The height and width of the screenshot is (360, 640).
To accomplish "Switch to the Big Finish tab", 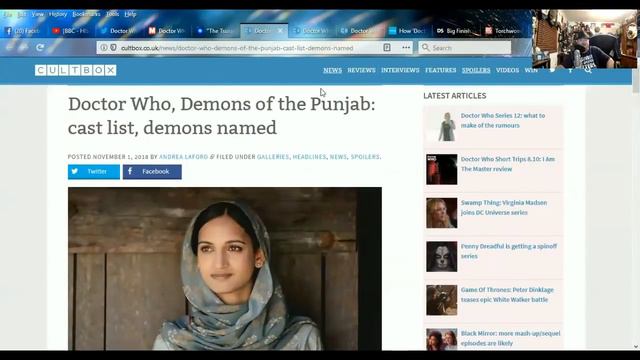I will (455, 31).
